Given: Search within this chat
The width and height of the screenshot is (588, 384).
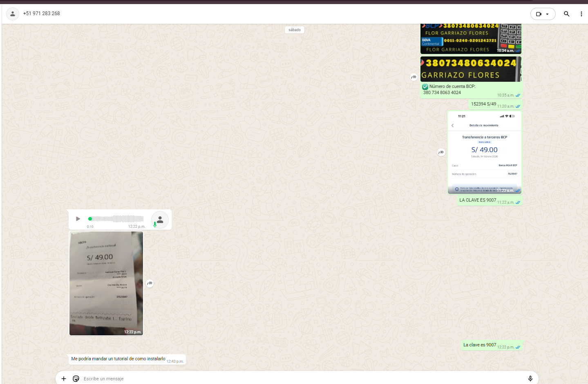Looking at the screenshot, I should coord(566,14).
